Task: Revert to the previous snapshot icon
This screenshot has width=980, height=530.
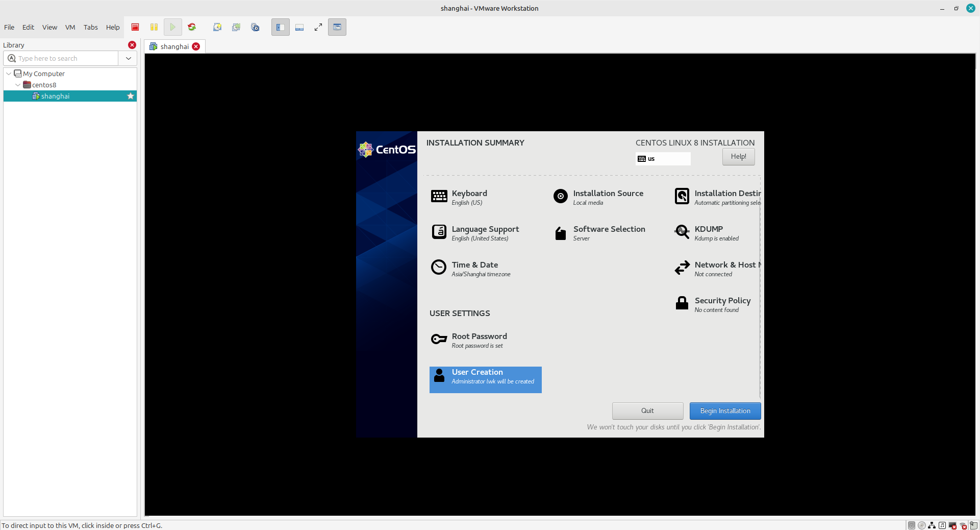Action: (x=236, y=27)
